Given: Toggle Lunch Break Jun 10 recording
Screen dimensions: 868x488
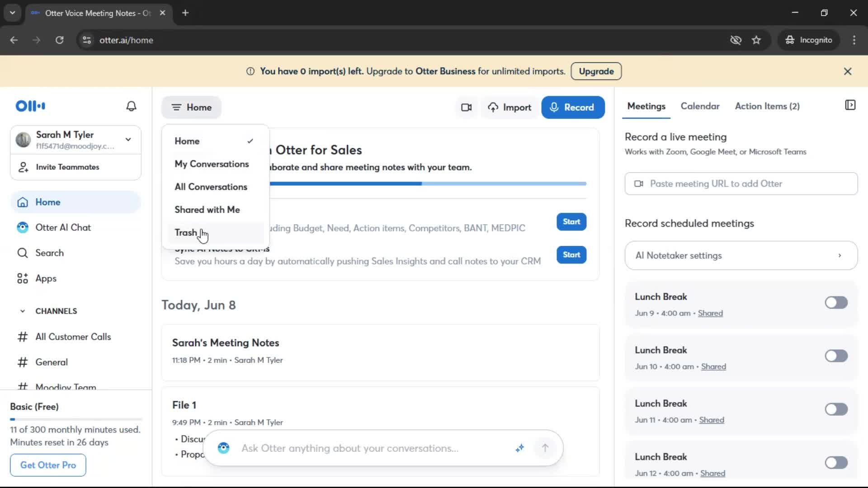Looking at the screenshot, I should point(836,356).
